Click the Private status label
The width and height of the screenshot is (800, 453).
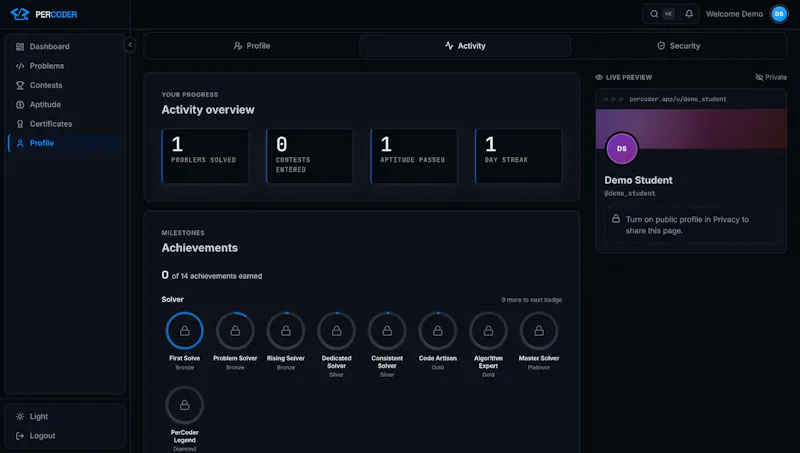coord(771,78)
